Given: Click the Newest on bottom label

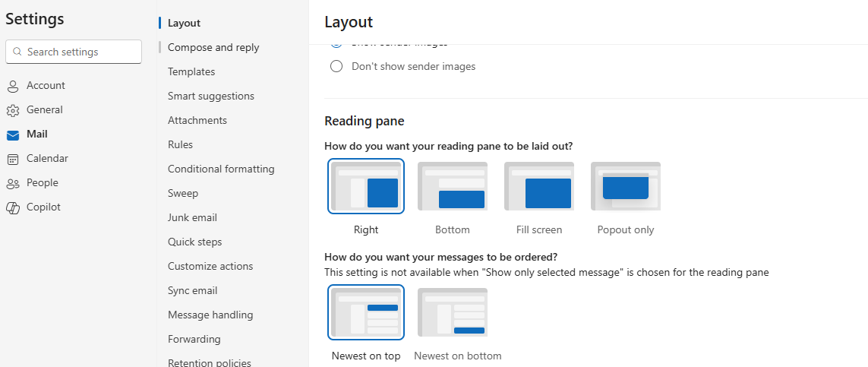Looking at the screenshot, I should 458,356.
